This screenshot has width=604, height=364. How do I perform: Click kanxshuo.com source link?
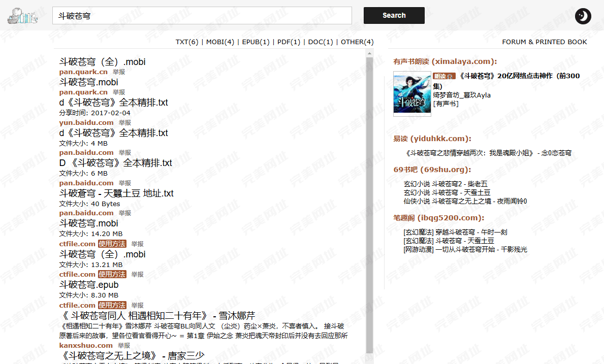[x=86, y=346]
